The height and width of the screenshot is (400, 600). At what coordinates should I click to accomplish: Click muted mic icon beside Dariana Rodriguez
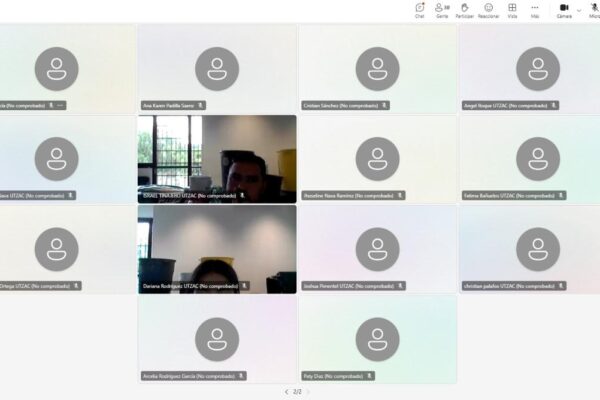pos(244,286)
